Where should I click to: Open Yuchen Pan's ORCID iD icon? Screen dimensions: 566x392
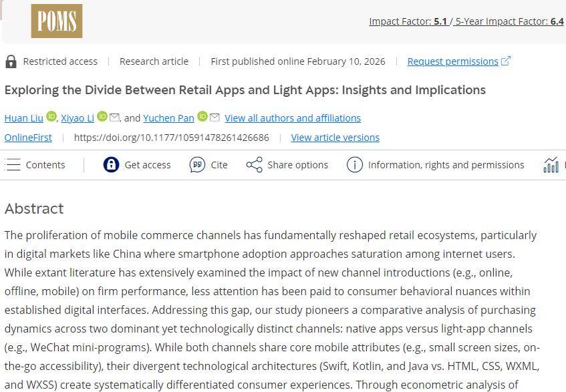(x=202, y=117)
